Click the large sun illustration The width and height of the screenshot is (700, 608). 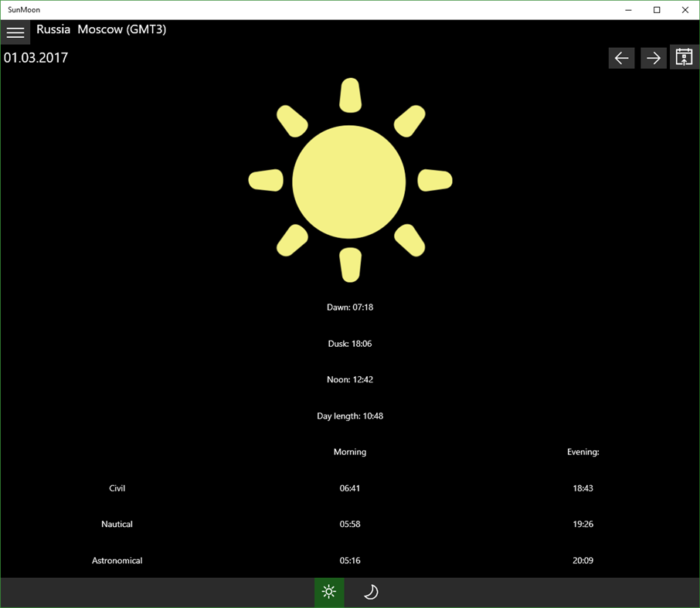(x=350, y=180)
